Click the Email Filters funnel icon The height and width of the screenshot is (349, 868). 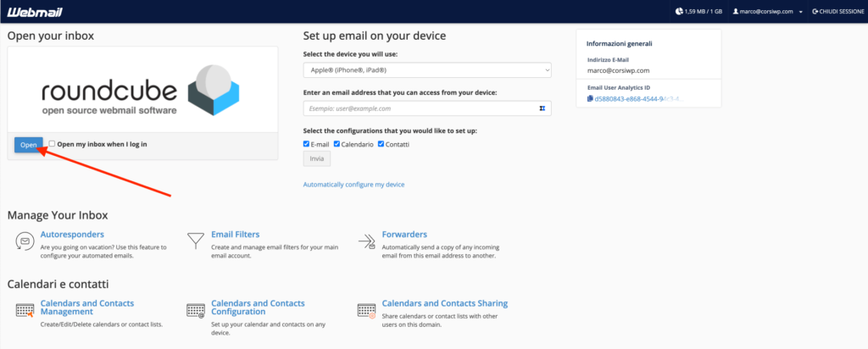click(x=194, y=241)
